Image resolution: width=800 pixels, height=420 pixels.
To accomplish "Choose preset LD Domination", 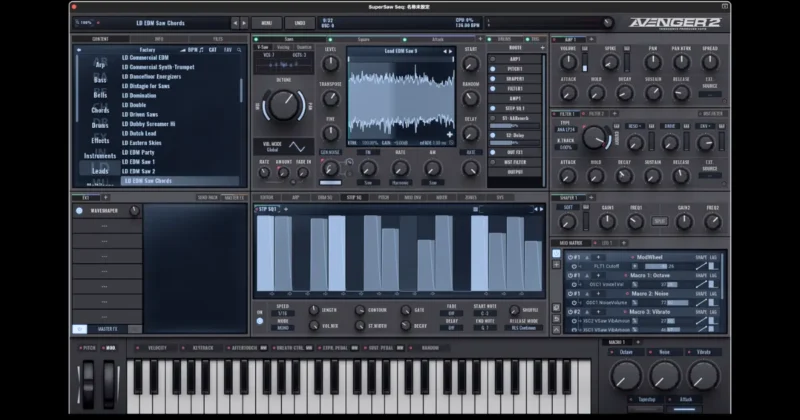I will (139, 95).
